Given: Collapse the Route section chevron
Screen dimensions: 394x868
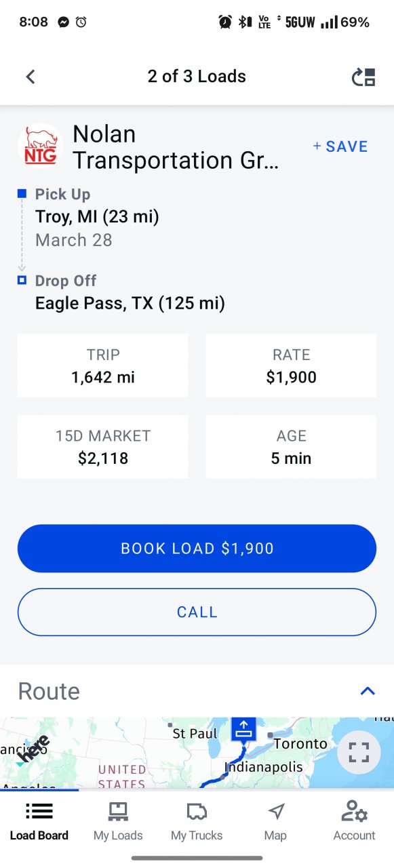Looking at the screenshot, I should tap(368, 691).
